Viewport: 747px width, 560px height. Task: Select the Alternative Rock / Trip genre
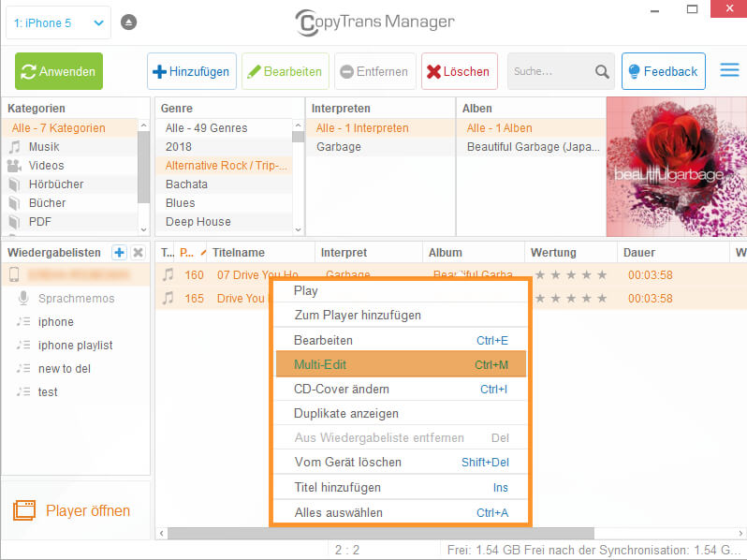(225, 166)
